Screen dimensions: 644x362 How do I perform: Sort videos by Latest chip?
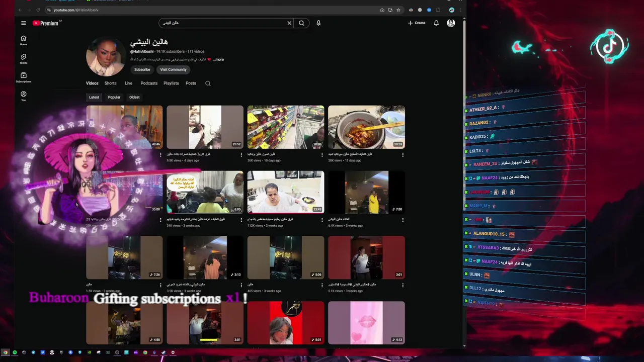[x=94, y=97]
